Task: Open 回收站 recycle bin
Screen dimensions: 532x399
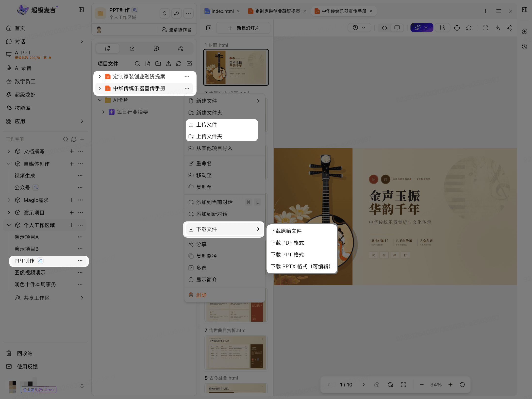Action: point(20,353)
